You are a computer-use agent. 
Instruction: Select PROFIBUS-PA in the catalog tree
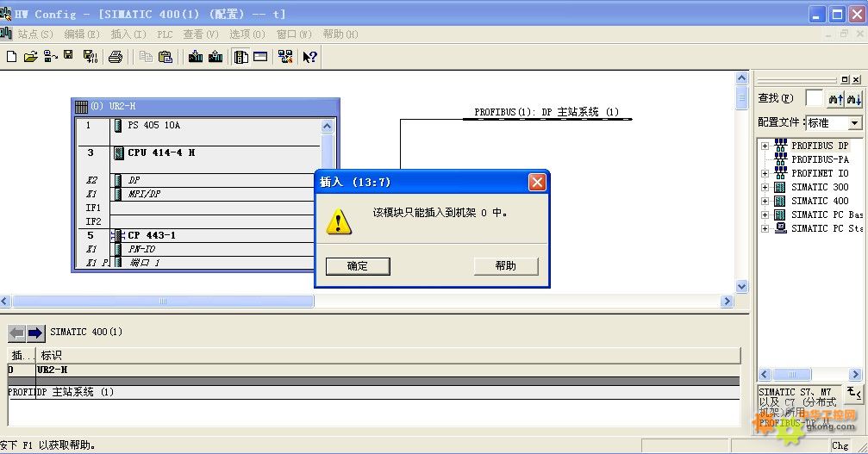tap(820, 159)
